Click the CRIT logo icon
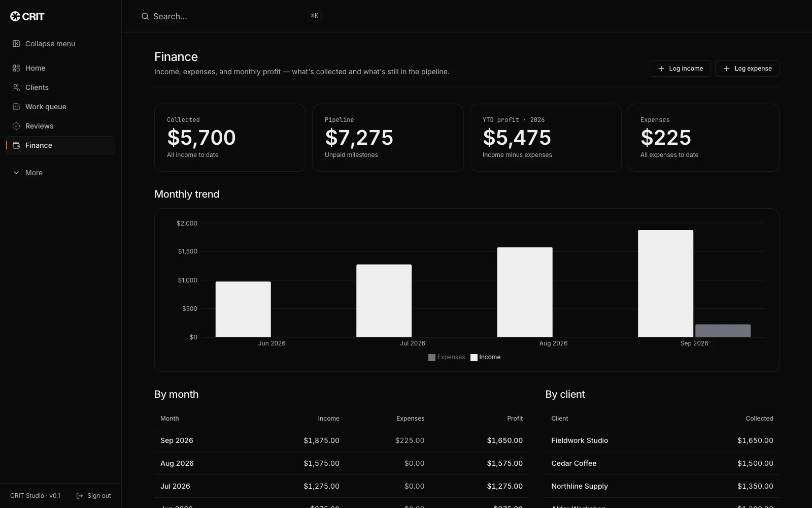This screenshot has width=812, height=508. coord(15,16)
